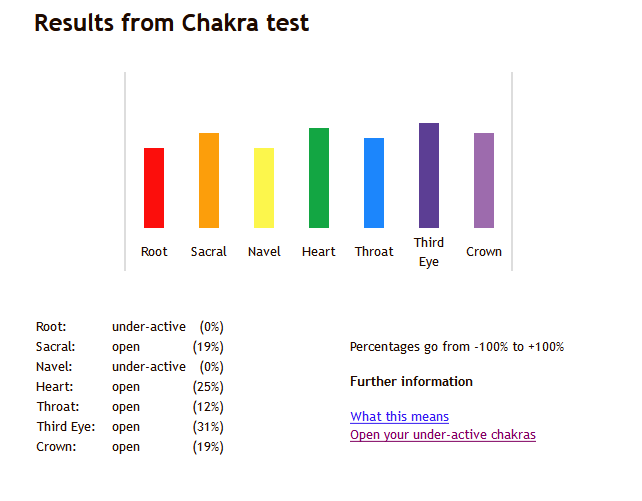Click the 'Root' label under the chart
642x501 pixels.
tap(154, 252)
